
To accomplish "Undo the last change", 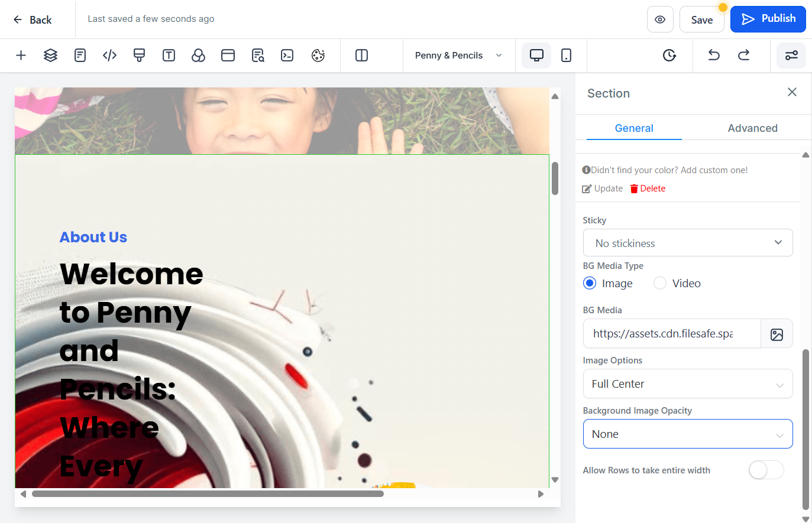I will coord(714,56).
